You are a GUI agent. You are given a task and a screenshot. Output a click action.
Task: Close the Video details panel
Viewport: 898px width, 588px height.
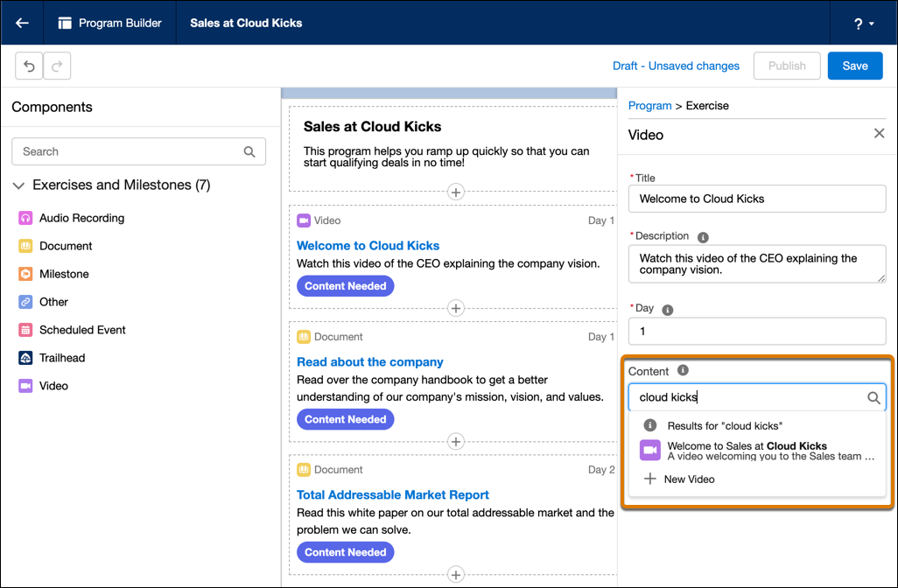point(879,134)
